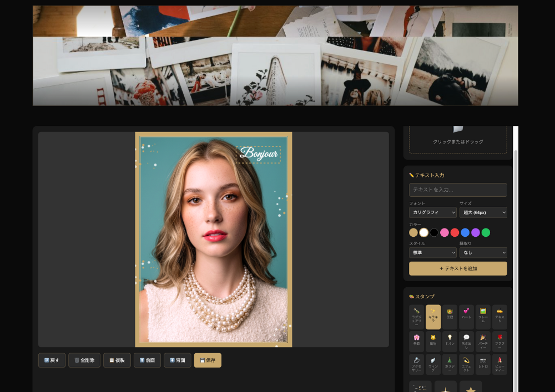Open the heart (ハート) stamp category

coord(466,317)
